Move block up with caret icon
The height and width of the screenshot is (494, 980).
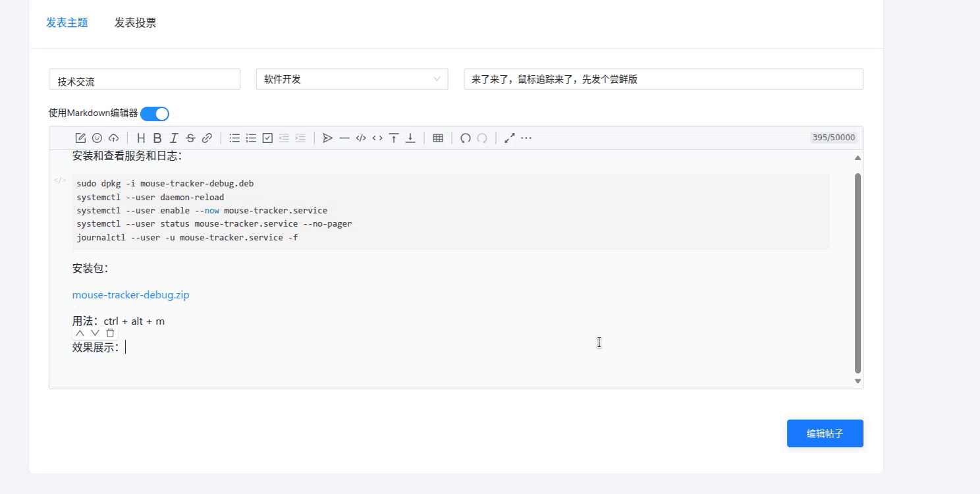tap(80, 333)
